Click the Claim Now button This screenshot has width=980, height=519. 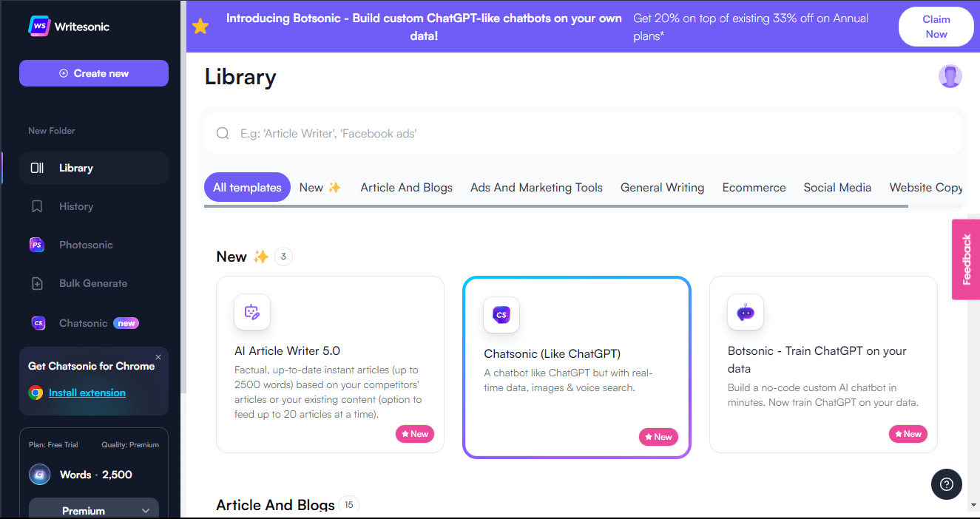(936, 27)
